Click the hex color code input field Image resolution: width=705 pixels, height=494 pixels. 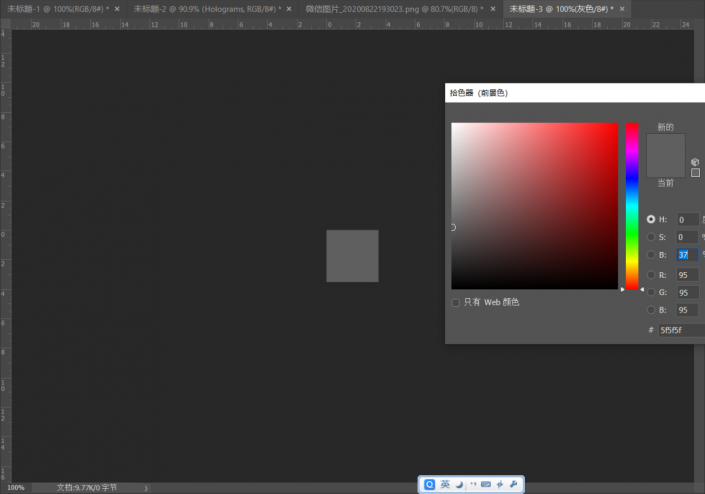click(680, 330)
